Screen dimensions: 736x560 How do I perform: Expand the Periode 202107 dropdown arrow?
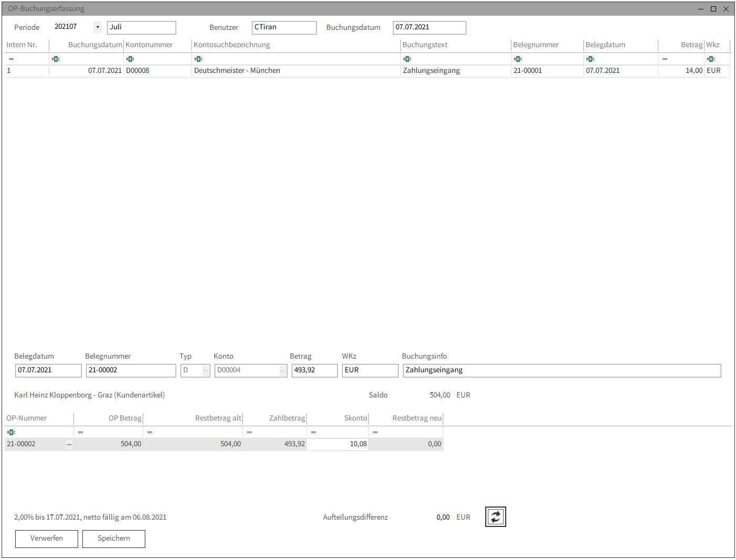[98, 27]
